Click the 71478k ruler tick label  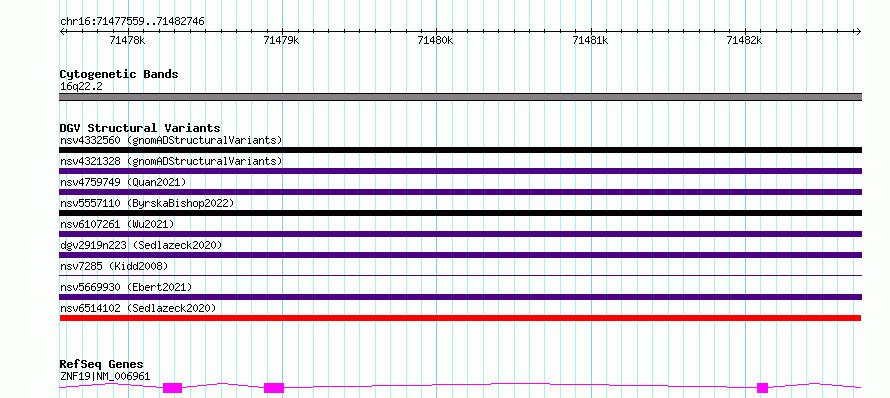(128, 40)
